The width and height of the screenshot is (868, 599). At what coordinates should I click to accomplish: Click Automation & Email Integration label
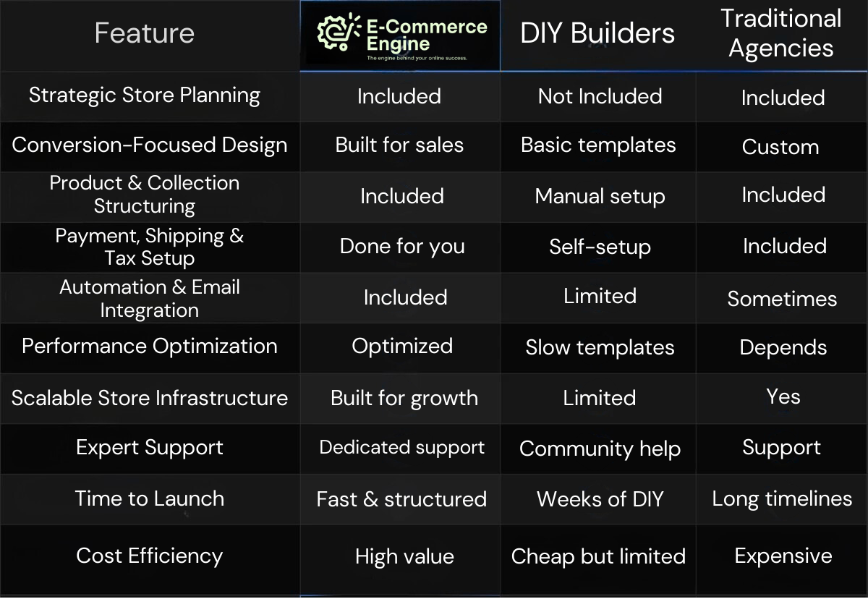tap(150, 298)
